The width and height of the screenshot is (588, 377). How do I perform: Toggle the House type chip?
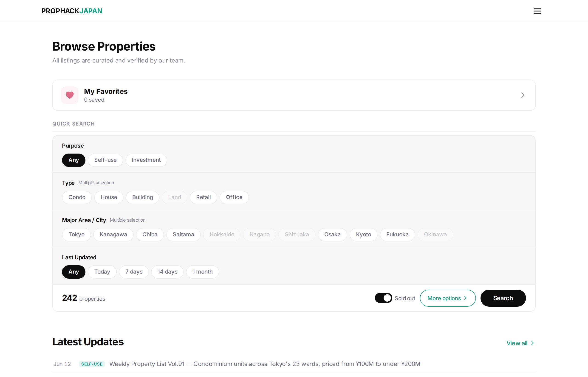click(x=109, y=197)
